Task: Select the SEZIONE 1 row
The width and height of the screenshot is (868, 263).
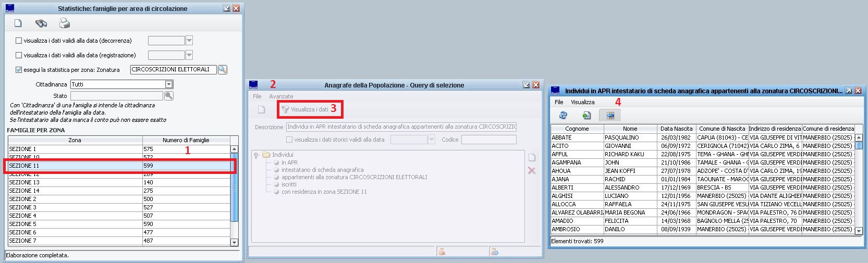Action: [x=119, y=149]
